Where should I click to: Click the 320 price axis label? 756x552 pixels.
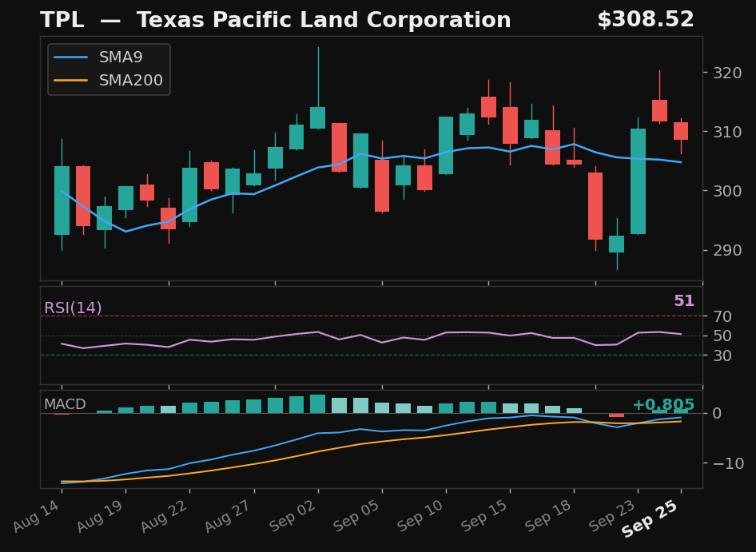727,73
